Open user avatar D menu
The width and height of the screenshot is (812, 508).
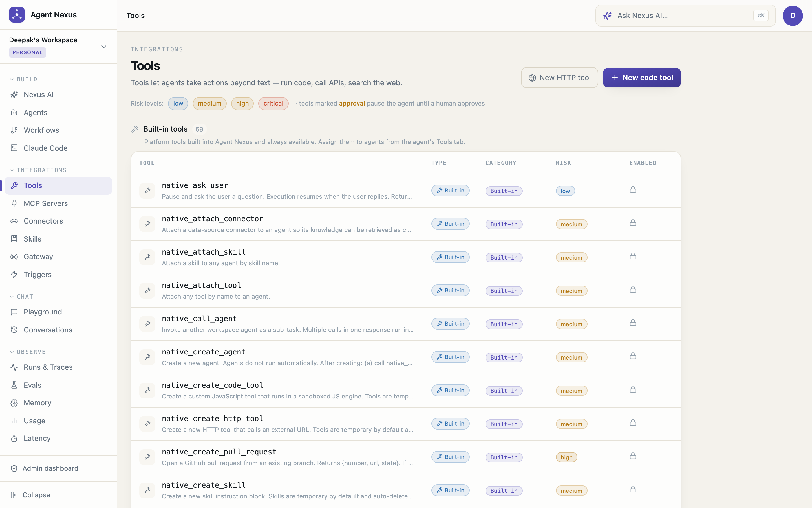tap(793, 16)
